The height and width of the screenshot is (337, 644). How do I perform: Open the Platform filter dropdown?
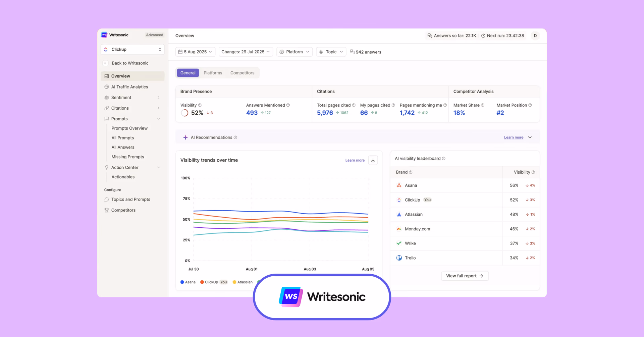click(x=294, y=52)
